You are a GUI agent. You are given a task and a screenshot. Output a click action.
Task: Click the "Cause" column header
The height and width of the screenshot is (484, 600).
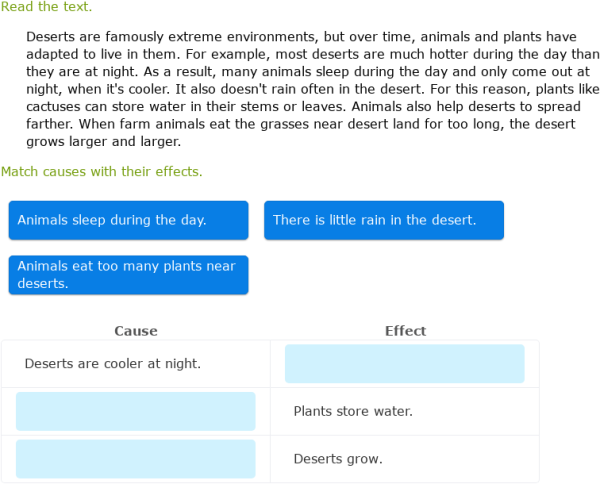click(x=136, y=331)
